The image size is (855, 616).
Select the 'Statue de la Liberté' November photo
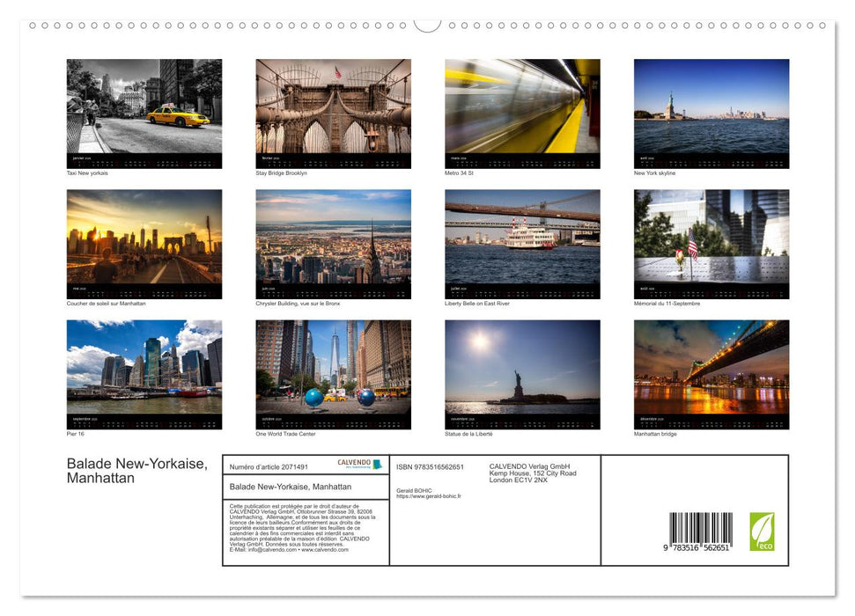coord(522,371)
